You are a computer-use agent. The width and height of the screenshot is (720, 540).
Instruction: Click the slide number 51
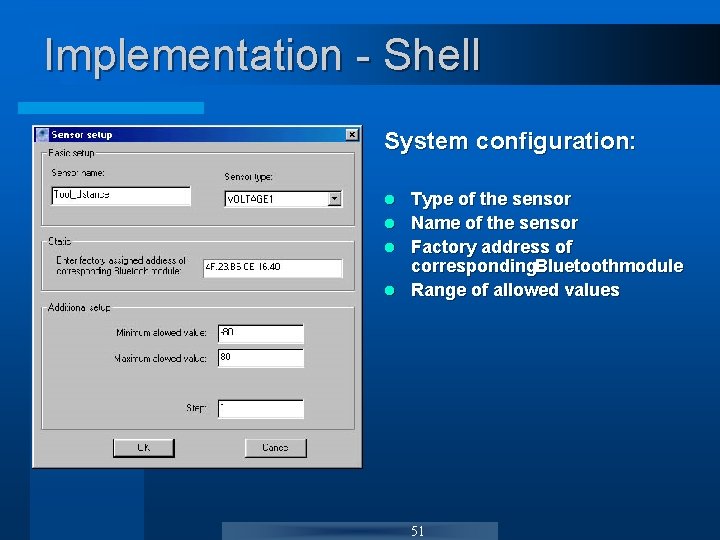click(x=417, y=531)
